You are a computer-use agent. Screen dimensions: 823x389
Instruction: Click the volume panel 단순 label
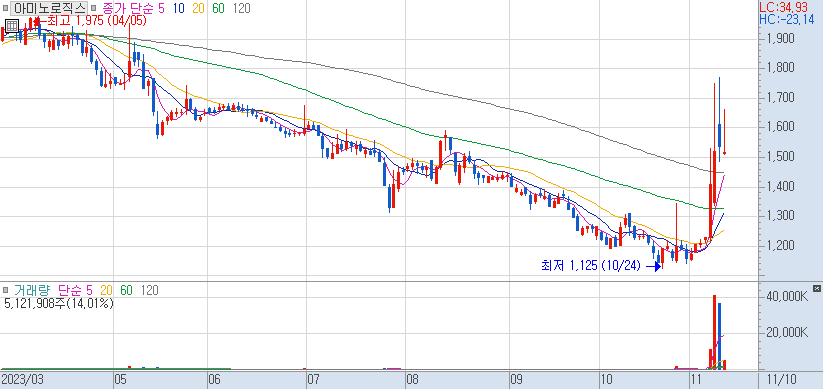point(70,290)
